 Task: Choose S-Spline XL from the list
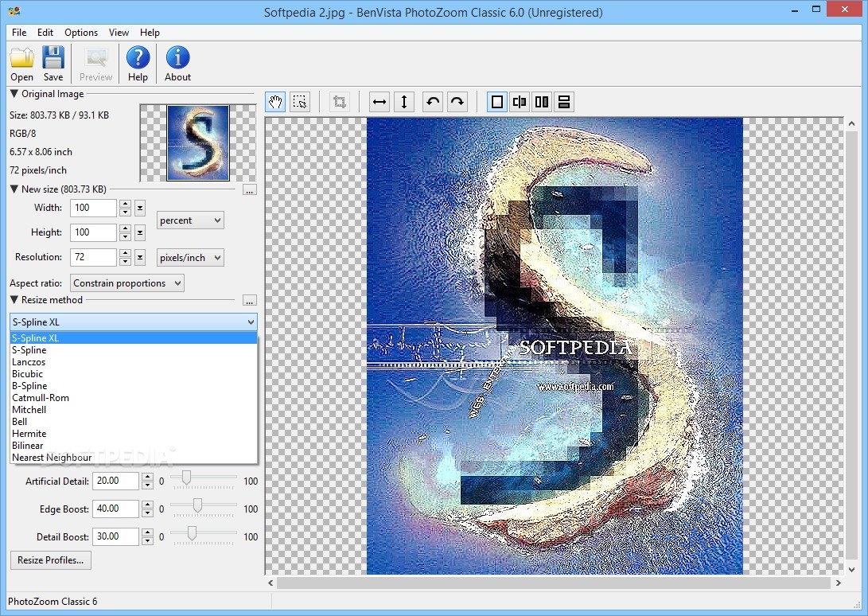[x=134, y=338]
